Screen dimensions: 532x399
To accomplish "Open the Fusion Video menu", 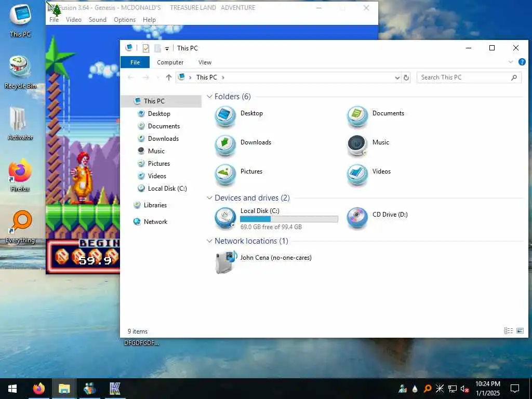I will [x=74, y=20].
